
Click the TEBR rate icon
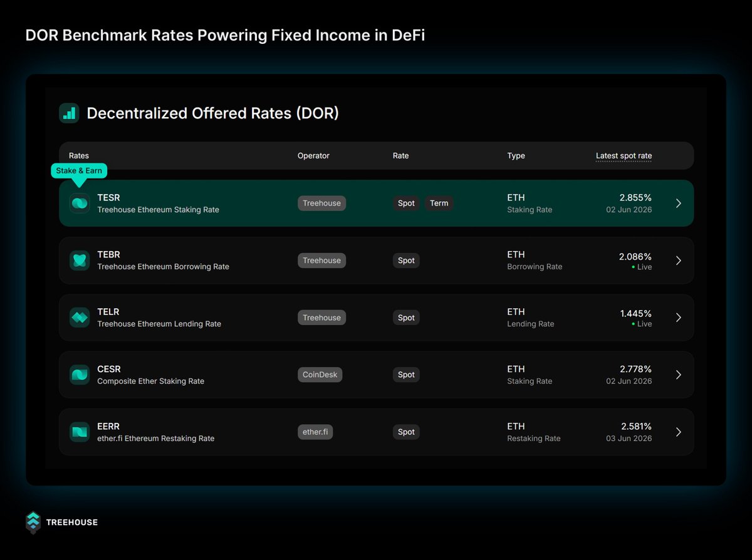[80, 261]
